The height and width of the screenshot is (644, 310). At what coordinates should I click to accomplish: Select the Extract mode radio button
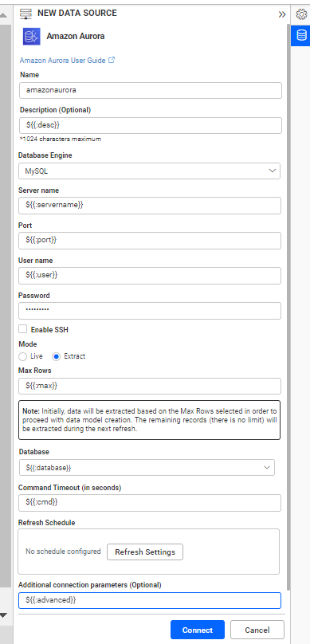point(57,356)
